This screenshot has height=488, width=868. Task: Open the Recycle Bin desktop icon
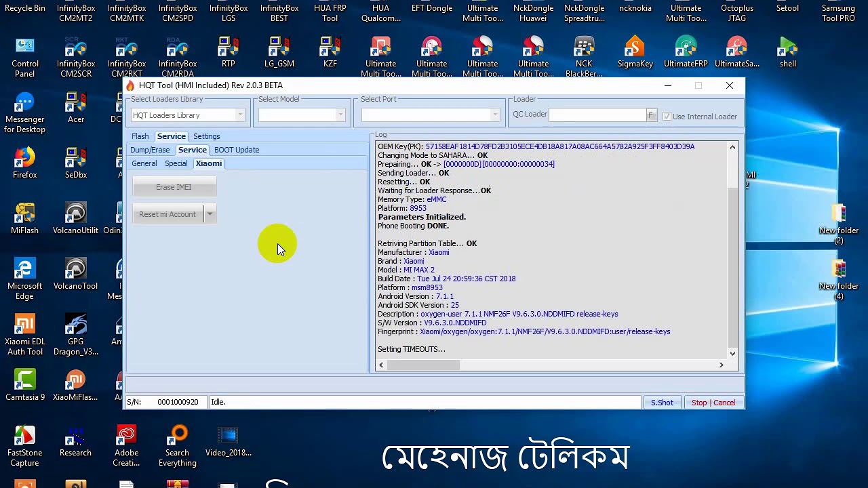25,8
